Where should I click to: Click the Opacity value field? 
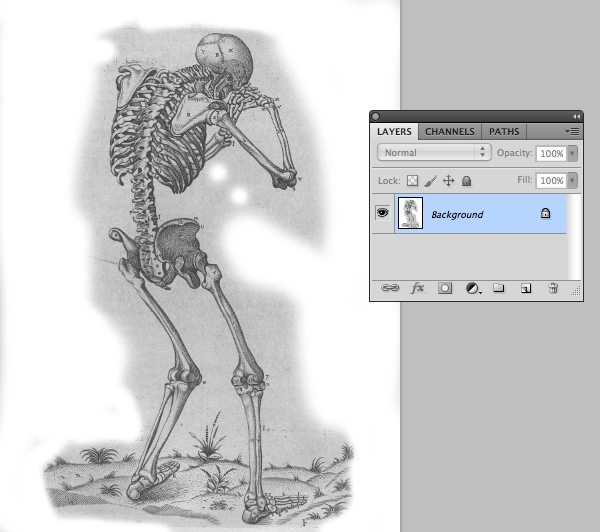551,153
